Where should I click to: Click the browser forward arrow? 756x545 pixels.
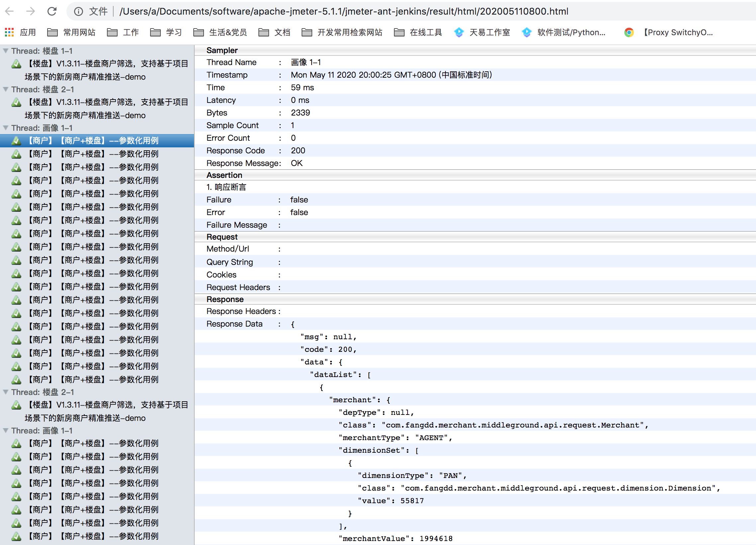point(31,11)
